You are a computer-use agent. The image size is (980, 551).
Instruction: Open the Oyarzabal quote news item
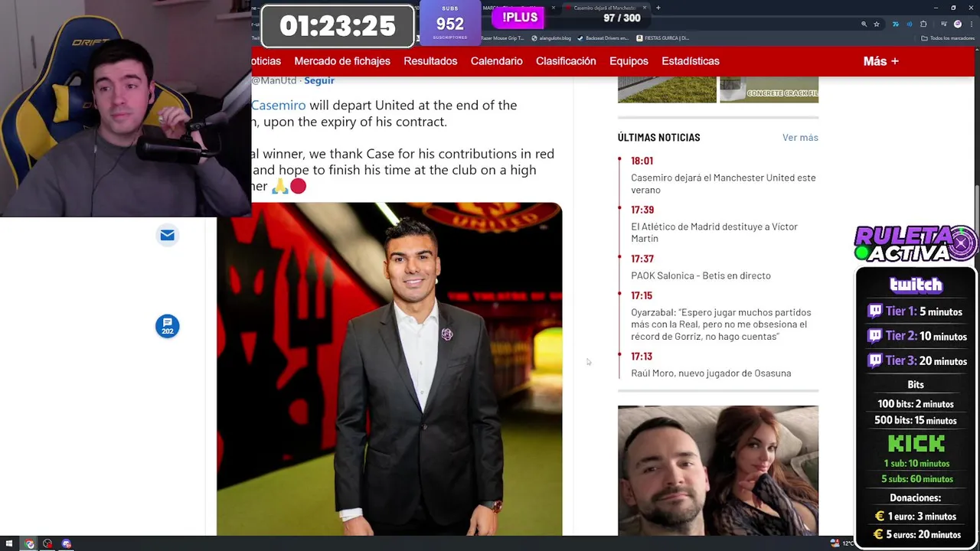click(720, 324)
